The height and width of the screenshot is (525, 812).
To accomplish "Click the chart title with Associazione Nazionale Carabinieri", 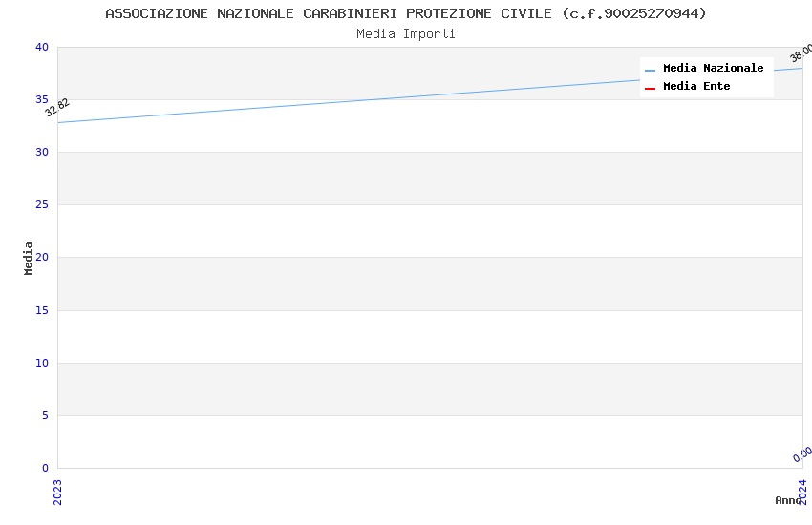I will [406, 13].
